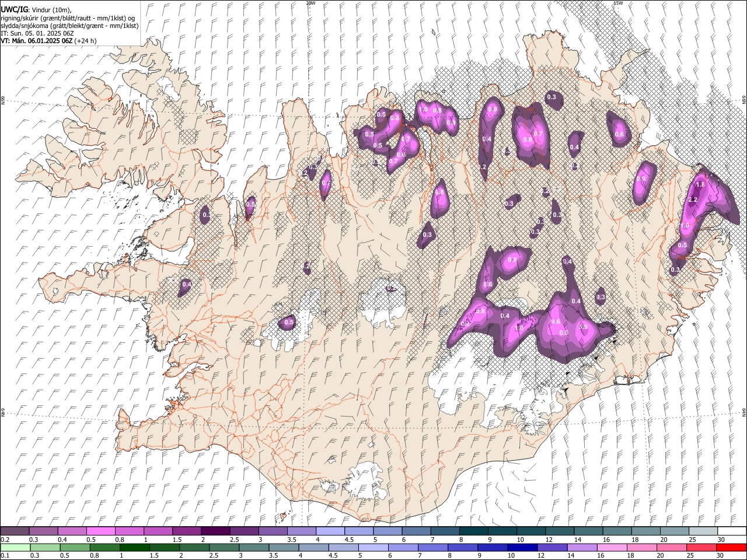The image size is (747, 560).
Task: Click the 'rigning/skúrir' legend description line
Action: [68, 17]
